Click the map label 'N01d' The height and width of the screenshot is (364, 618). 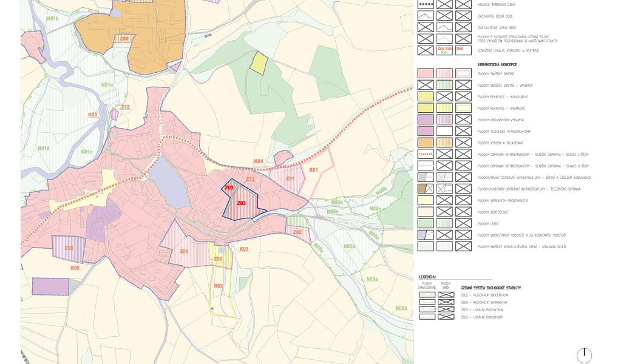click(x=43, y=149)
